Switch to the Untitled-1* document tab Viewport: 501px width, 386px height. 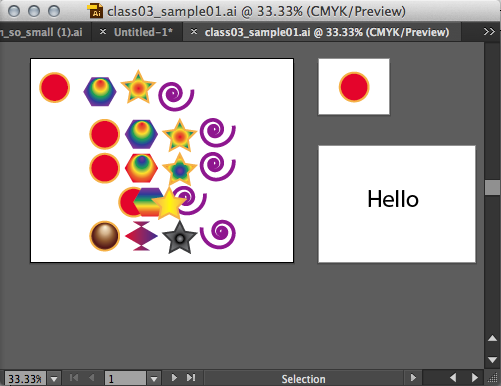pos(143,32)
